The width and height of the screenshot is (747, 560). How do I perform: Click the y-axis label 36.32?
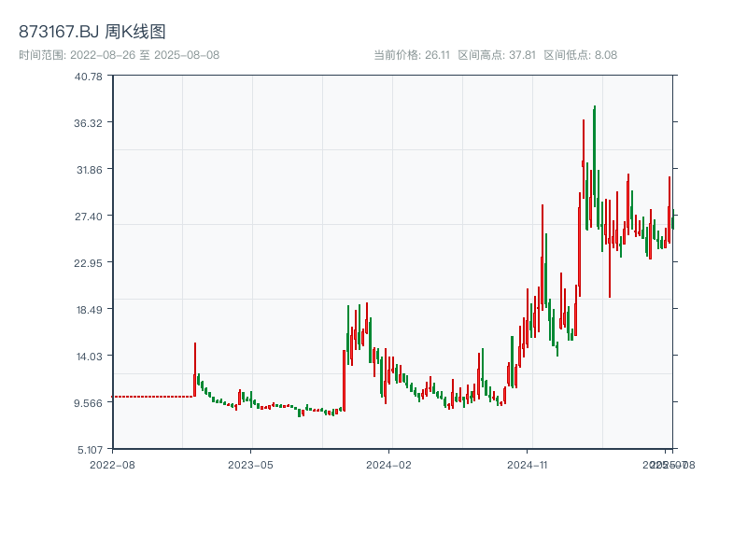[87, 124]
